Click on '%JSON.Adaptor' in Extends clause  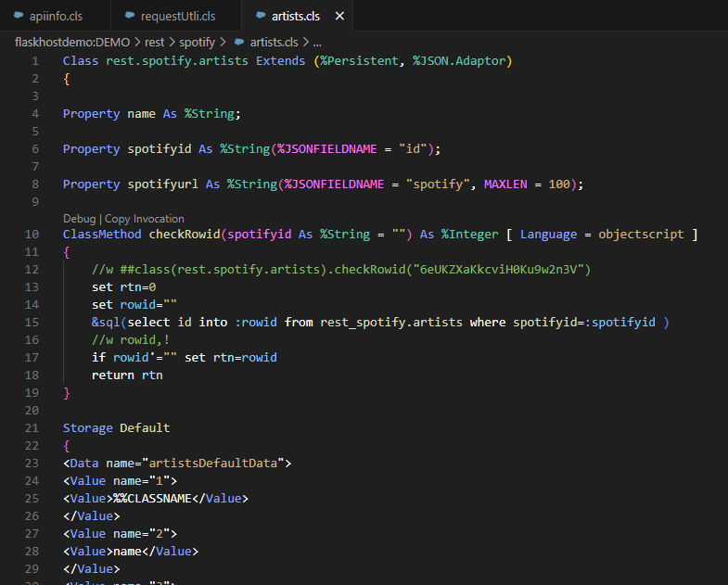[x=459, y=61]
